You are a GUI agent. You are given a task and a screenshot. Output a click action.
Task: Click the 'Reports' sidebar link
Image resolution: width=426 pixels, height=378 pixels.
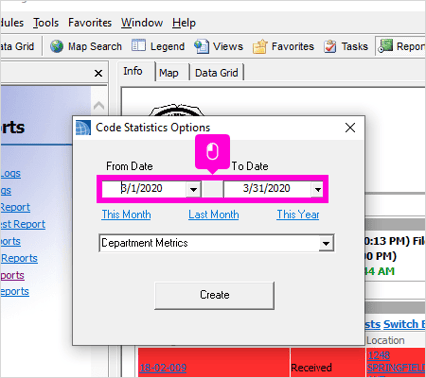point(19,258)
